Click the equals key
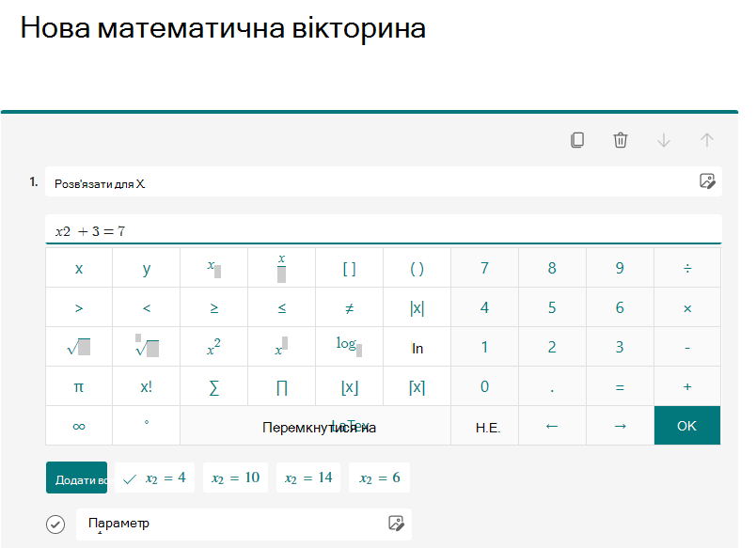The image size is (756, 548). coord(620,386)
